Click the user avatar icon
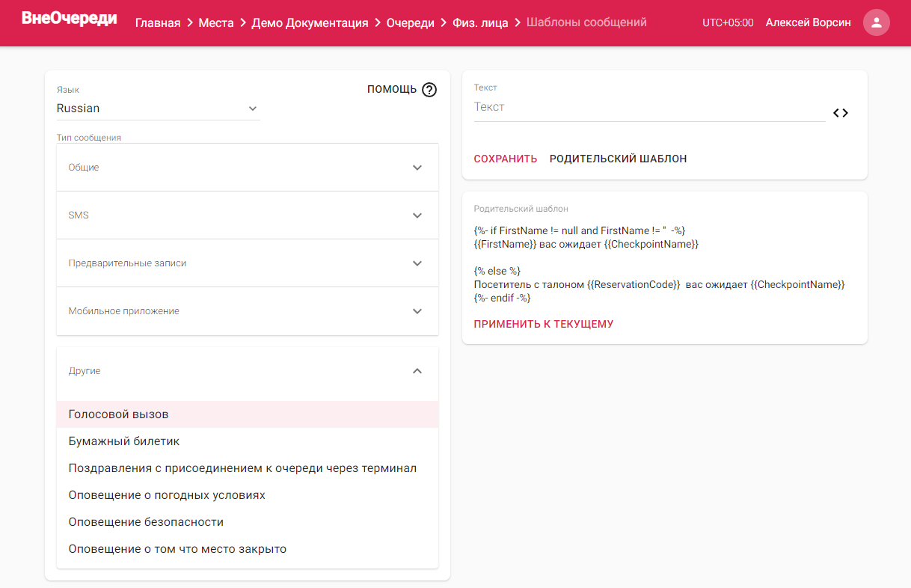The image size is (911, 588). (876, 22)
